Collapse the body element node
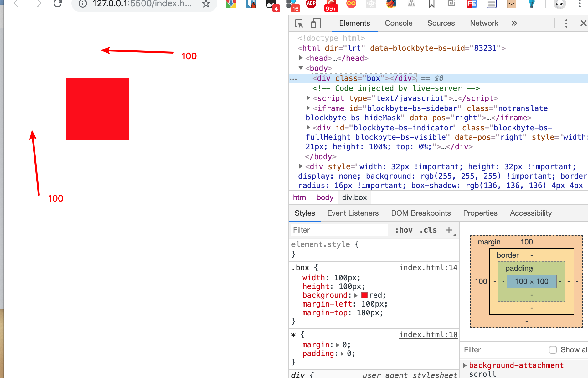588x378 pixels. [301, 68]
